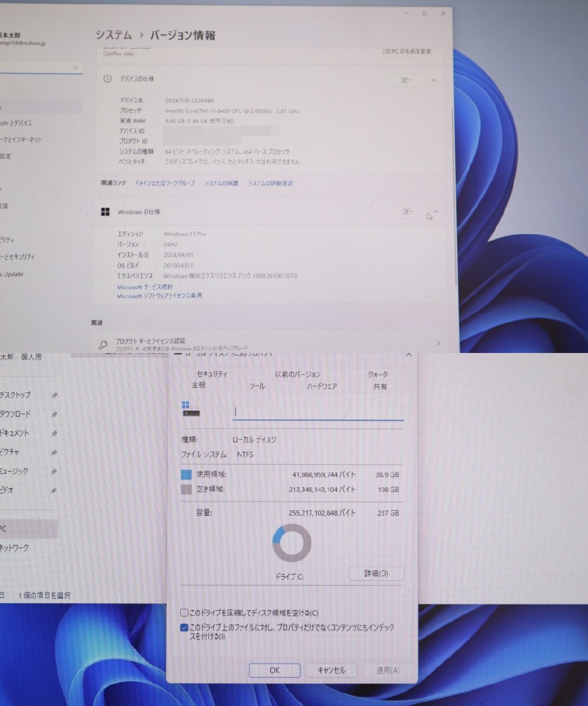
Task: Click the device name DESKTOP-LE2N8BF
Action: pyautogui.click(x=190, y=101)
